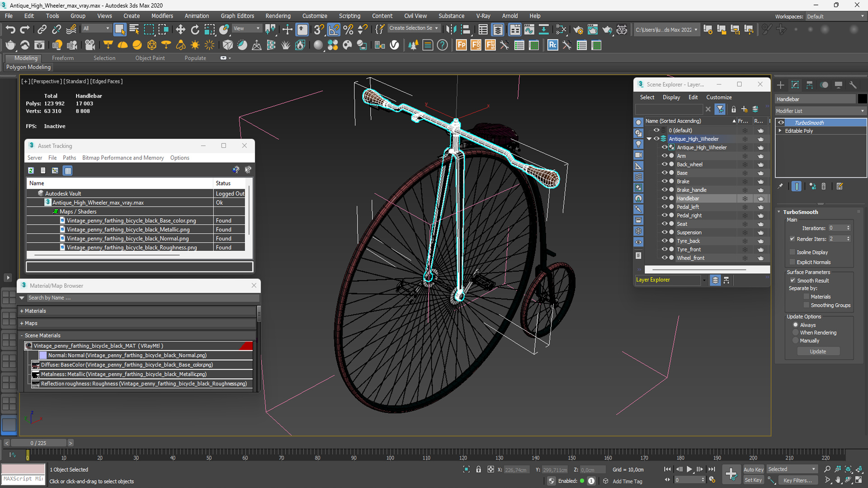Expand the Editable Poly stack entry
This screenshot has height=488, width=868.
(x=780, y=131)
